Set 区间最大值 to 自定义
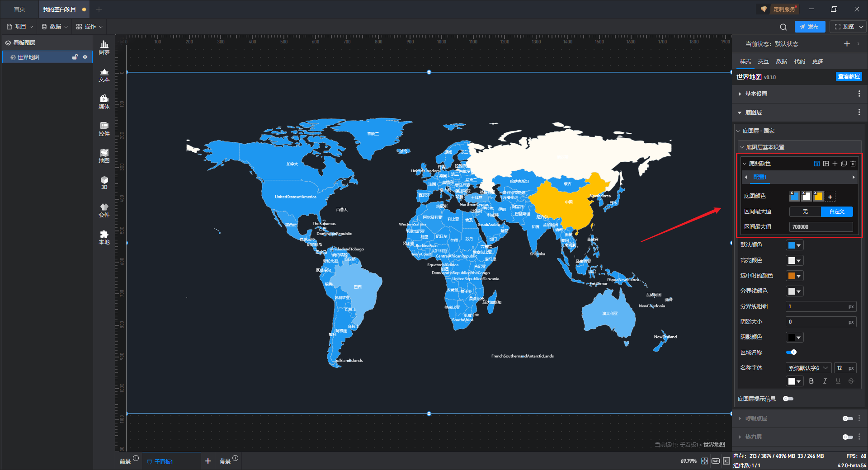The width and height of the screenshot is (868, 470). pyautogui.click(x=837, y=211)
